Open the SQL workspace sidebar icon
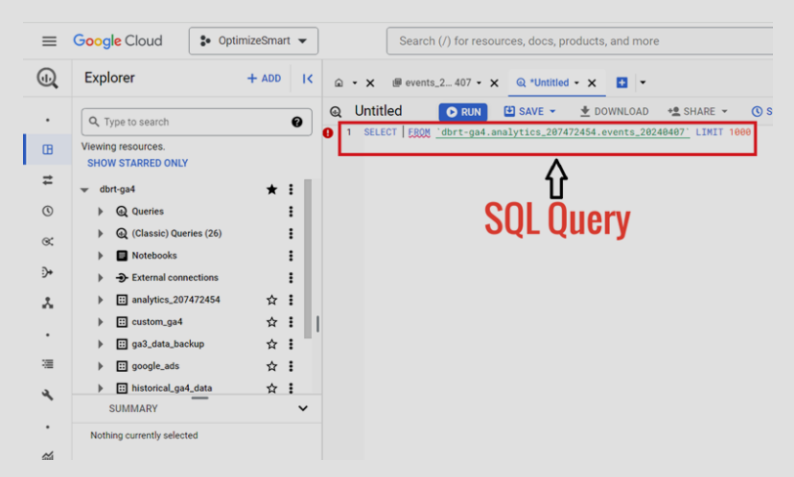The image size is (794, 477). (48, 149)
